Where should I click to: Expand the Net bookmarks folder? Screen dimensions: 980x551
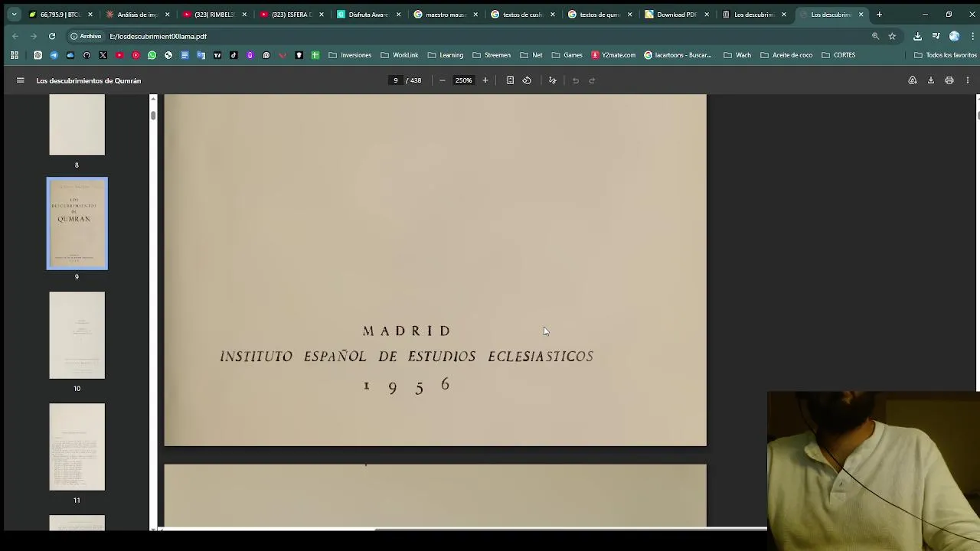click(531, 55)
